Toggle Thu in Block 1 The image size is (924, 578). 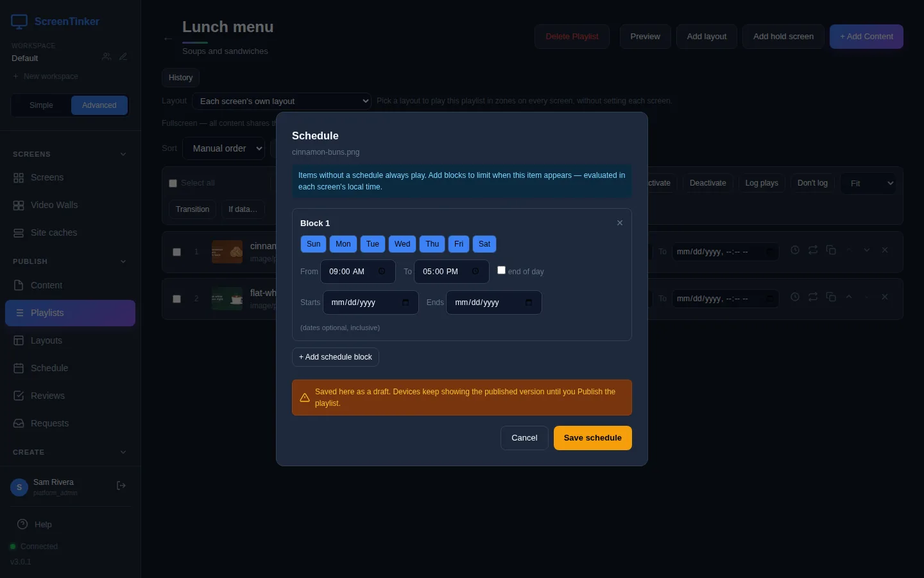point(432,244)
